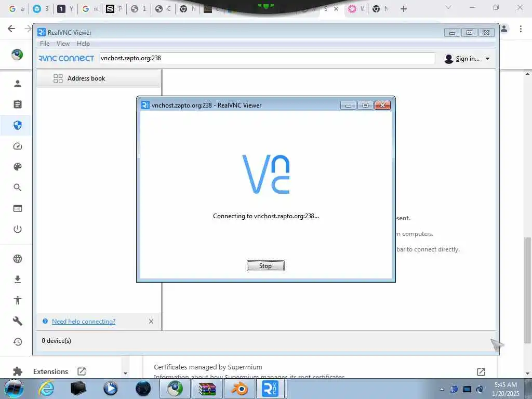This screenshot has width=532, height=399.
Task: Open Blender from the taskbar
Action: pos(240,389)
